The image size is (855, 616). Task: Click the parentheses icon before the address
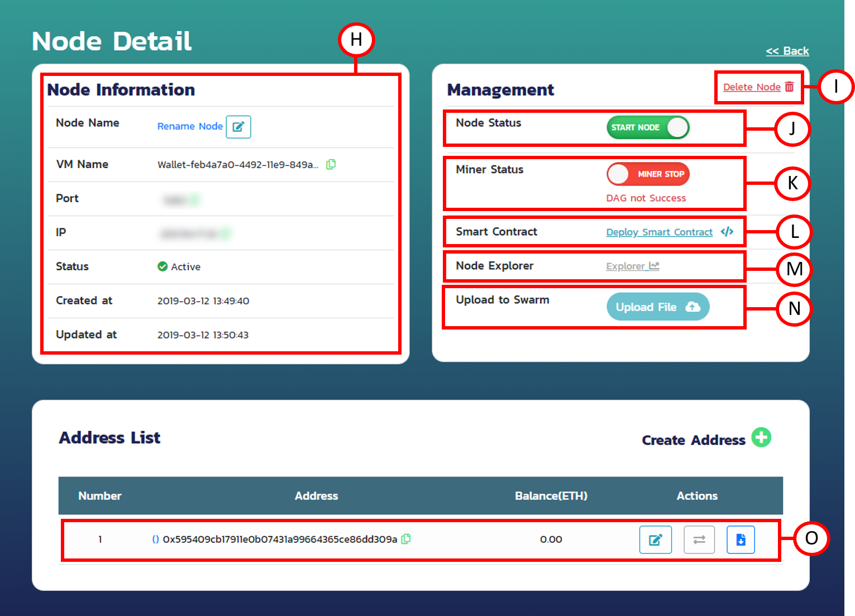(x=156, y=539)
